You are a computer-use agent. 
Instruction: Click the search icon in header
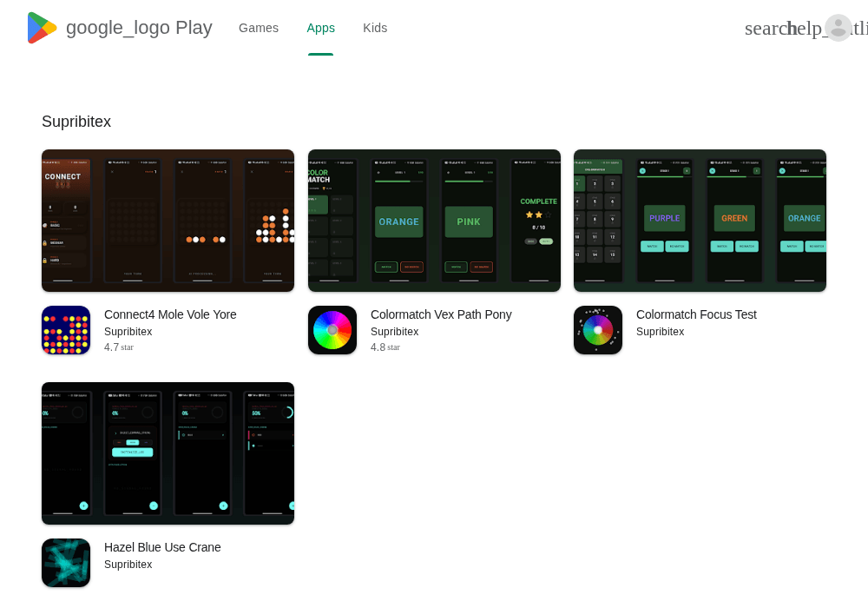[766, 29]
